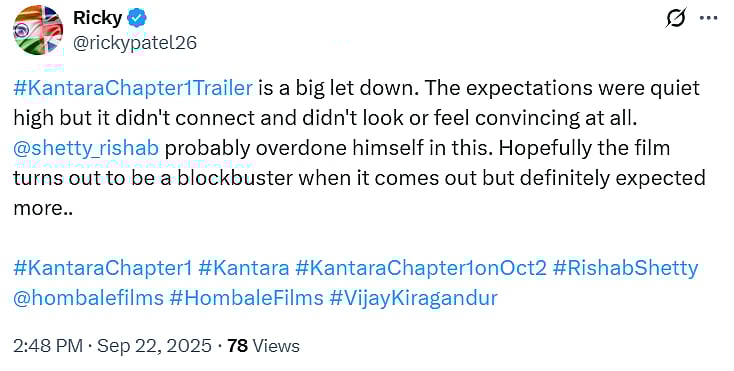The width and height of the screenshot is (734, 371).
Task: Click the blue verified badge next to Ricky
Action: coord(137,19)
